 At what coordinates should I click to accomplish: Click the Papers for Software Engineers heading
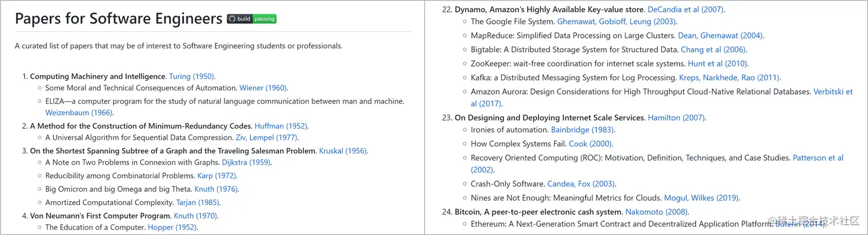[x=118, y=18]
